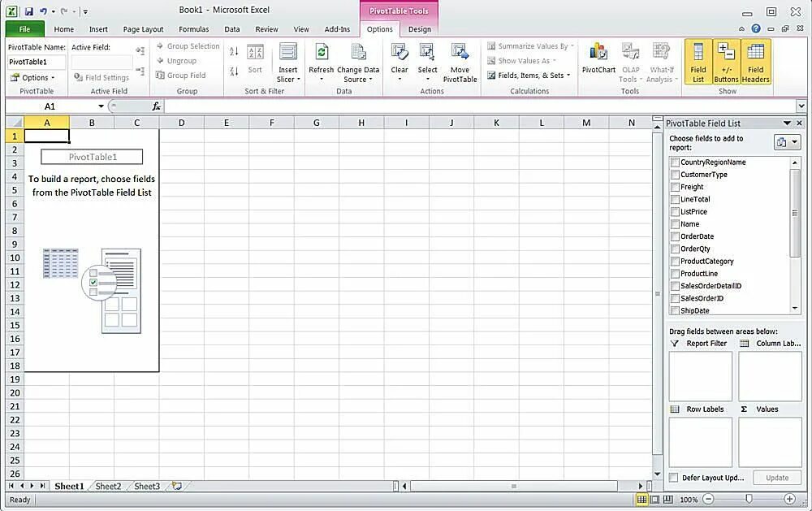Viewport: 812px width, 511px height.
Task: Open the PivotTable Options dropdown
Action: coord(32,78)
